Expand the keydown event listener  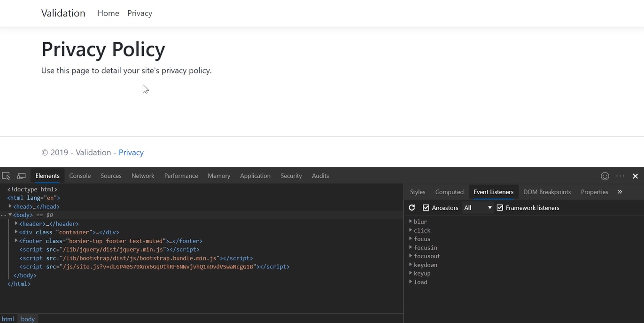pyautogui.click(x=411, y=264)
